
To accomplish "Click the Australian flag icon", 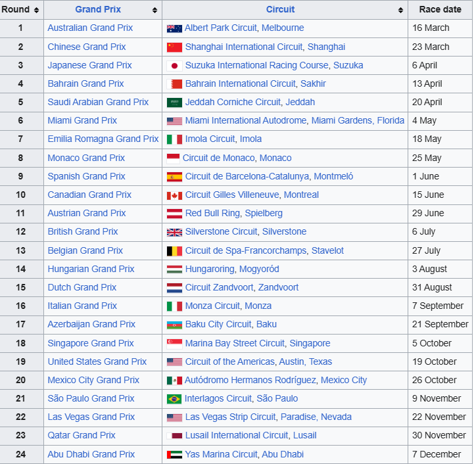I will pos(174,28).
